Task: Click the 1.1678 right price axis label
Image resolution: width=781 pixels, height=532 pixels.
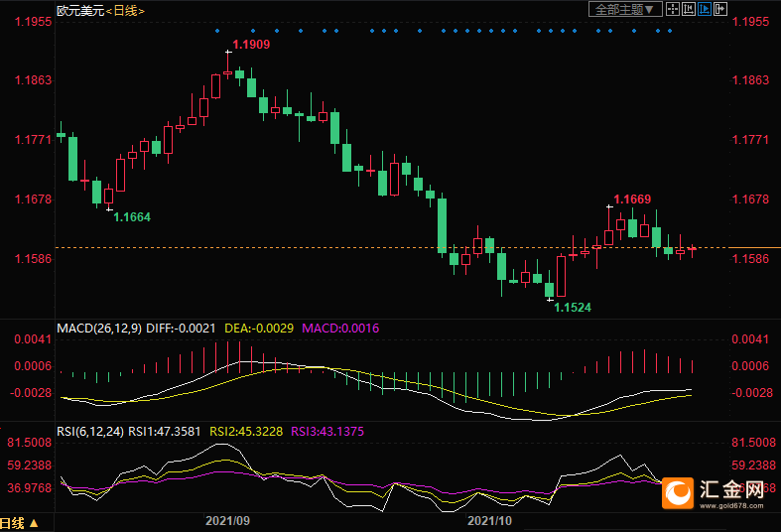Action: coord(750,199)
